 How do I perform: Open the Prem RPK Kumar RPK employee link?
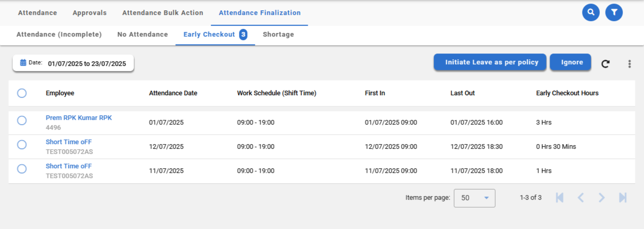click(x=79, y=118)
